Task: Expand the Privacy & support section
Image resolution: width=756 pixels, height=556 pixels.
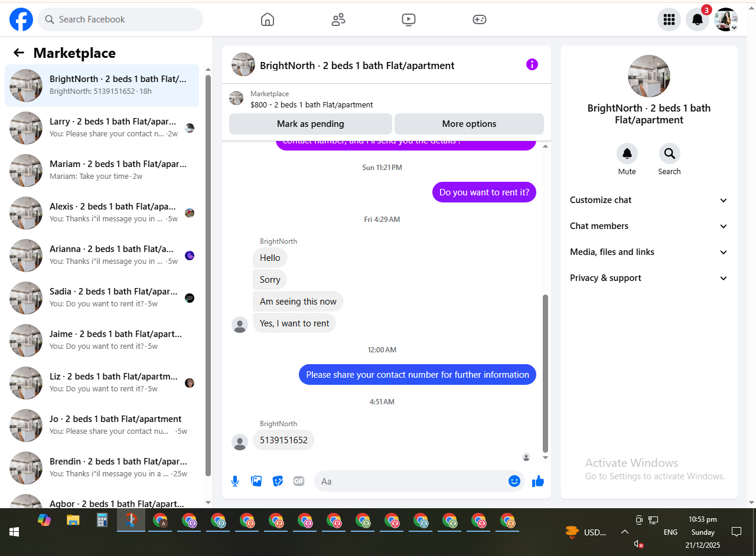Action: click(649, 278)
